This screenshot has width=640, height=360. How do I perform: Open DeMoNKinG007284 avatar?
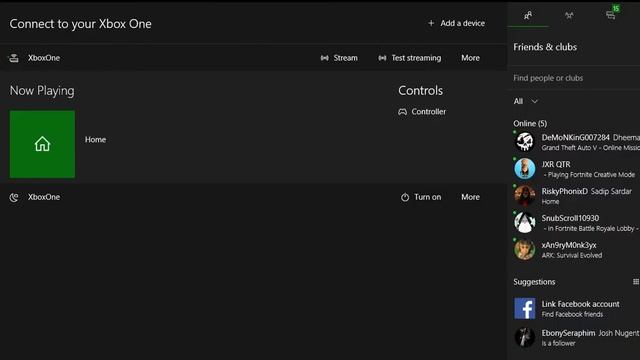524,142
